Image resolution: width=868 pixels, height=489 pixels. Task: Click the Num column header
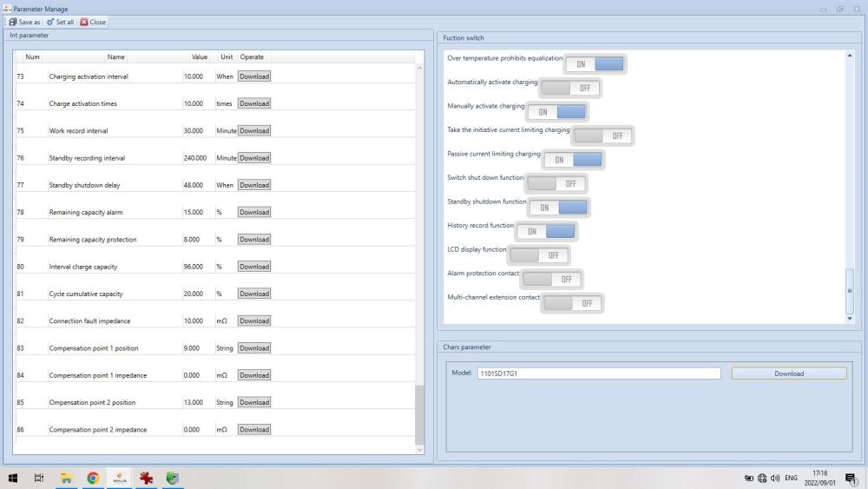pos(32,57)
